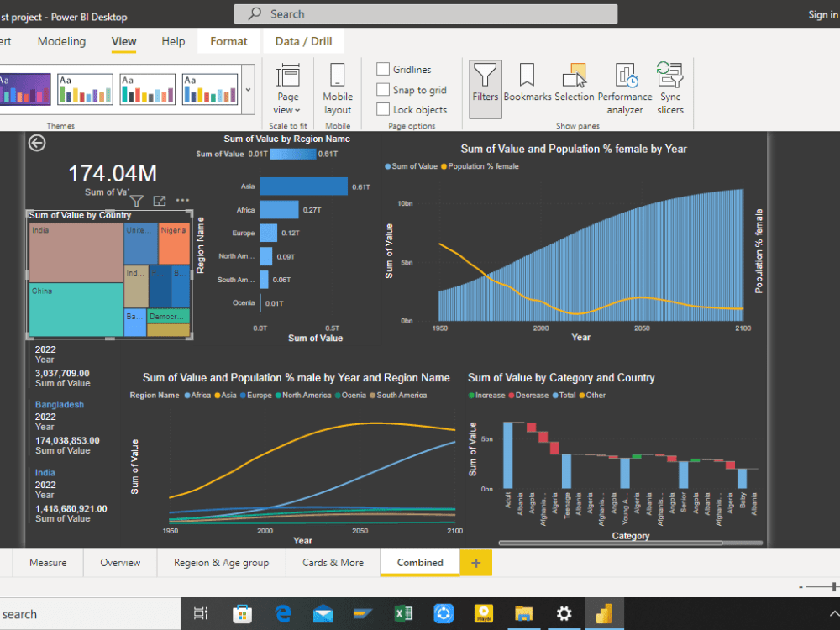Select the purple multicolor theme swatch
The height and width of the screenshot is (630, 840).
(26, 87)
